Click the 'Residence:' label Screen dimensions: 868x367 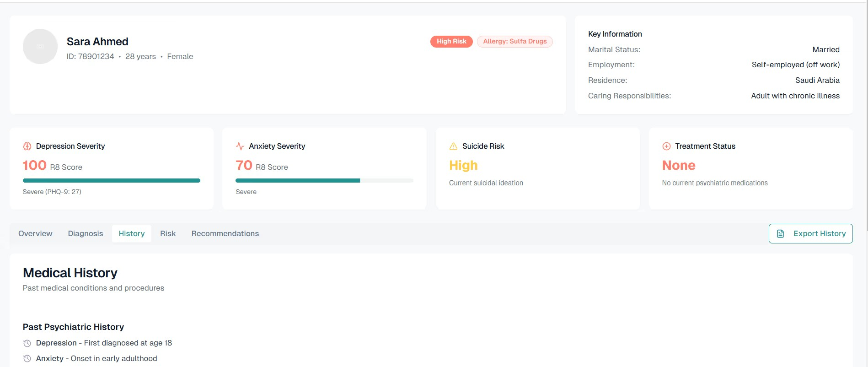pyautogui.click(x=608, y=80)
